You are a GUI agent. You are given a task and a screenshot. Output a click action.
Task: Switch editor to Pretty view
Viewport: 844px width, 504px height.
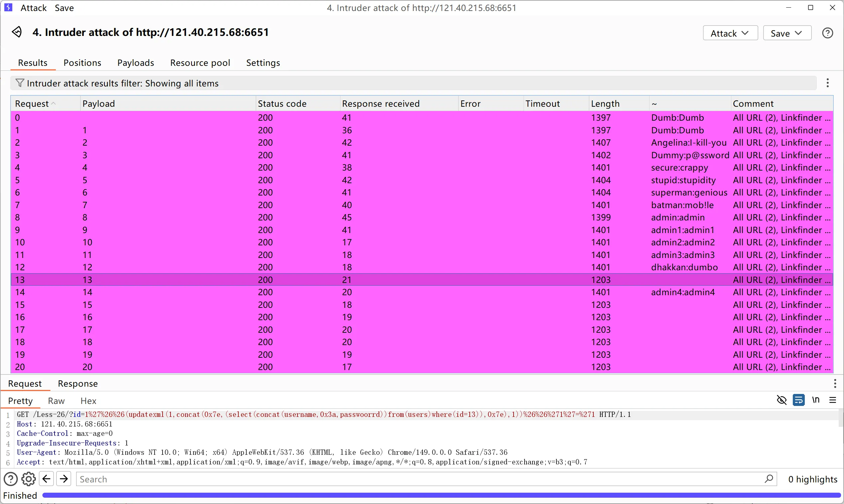tap(20, 401)
